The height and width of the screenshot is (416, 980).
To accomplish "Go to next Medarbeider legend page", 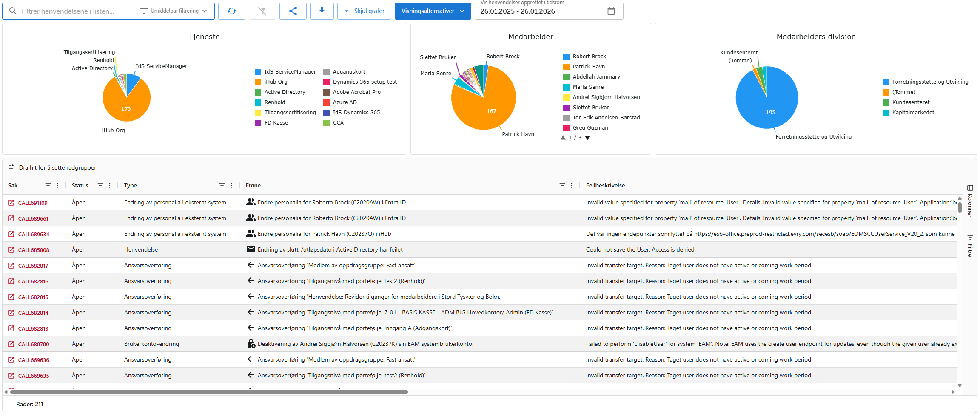I will click(587, 138).
